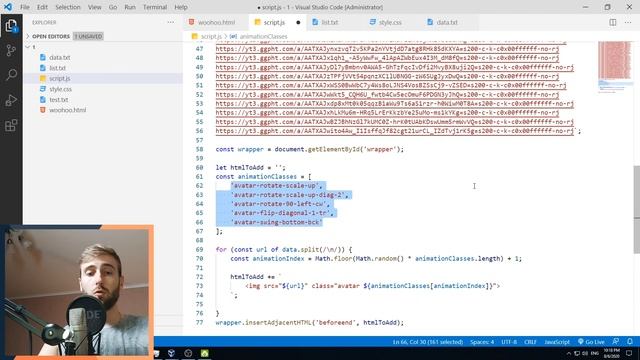Open the File menu

point(24,7)
